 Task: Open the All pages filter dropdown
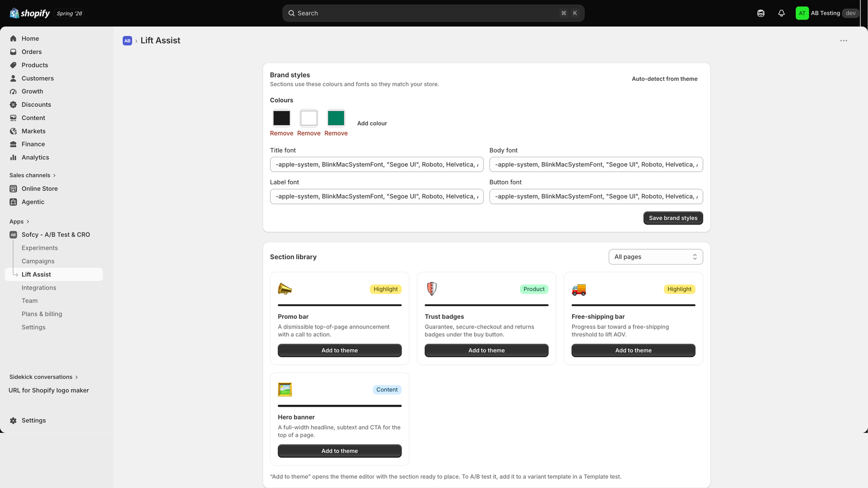656,257
